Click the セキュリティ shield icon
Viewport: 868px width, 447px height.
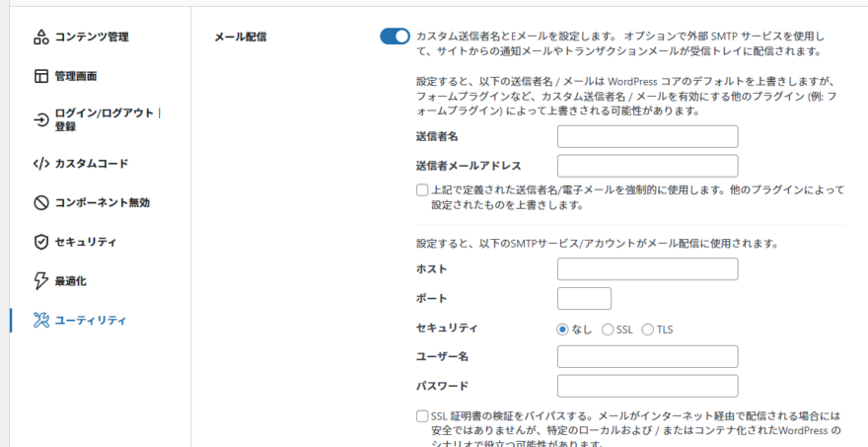(x=40, y=242)
